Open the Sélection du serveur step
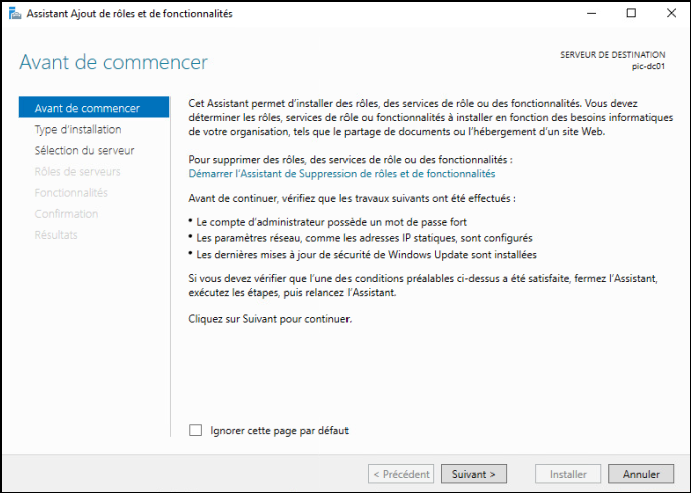Image resolution: width=692 pixels, height=494 pixels. pos(84,151)
